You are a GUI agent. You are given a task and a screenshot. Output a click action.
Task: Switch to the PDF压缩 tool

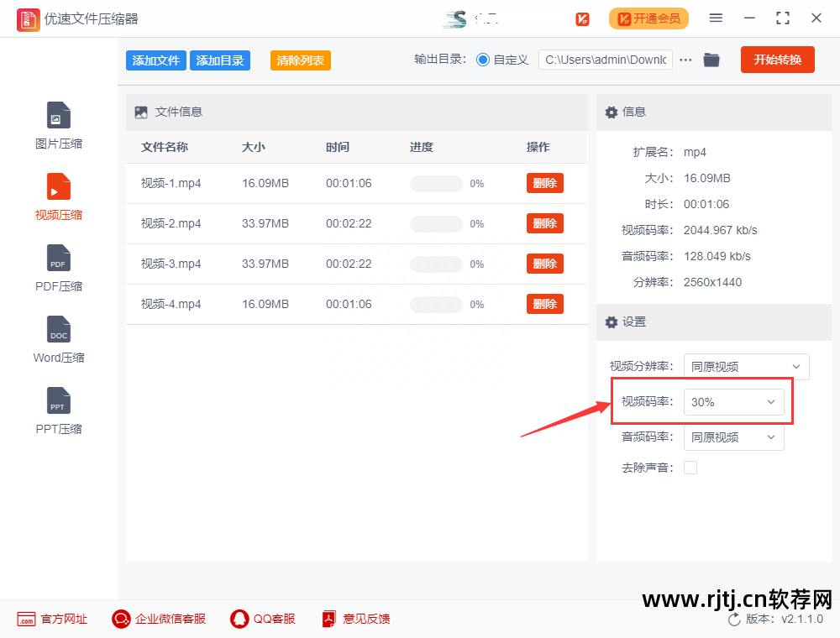tap(59, 259)
